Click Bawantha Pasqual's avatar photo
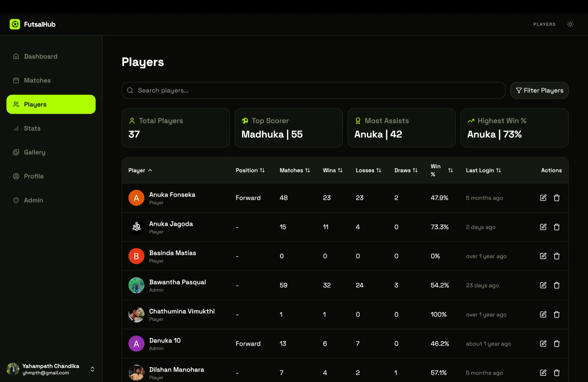The width and height of the screenshot is (588, 382). [x=136, y=285]
